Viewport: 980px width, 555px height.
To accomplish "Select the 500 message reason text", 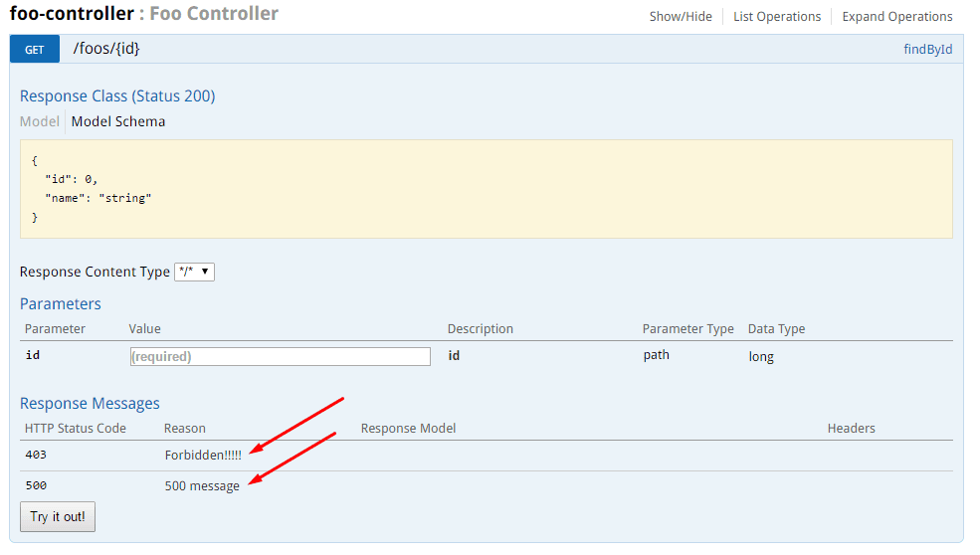I will [202, 486].
